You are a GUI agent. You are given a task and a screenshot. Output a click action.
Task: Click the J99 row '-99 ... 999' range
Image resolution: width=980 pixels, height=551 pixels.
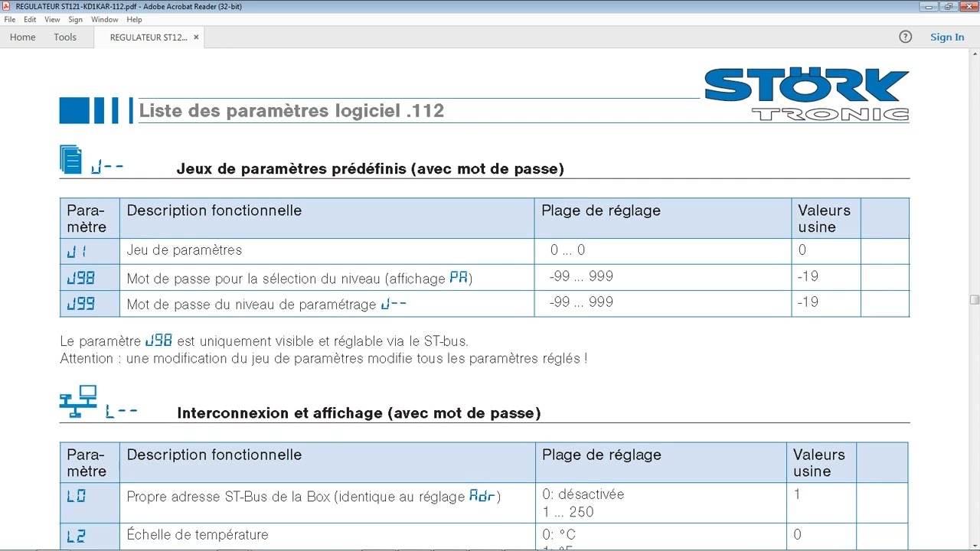click(581, 302)
